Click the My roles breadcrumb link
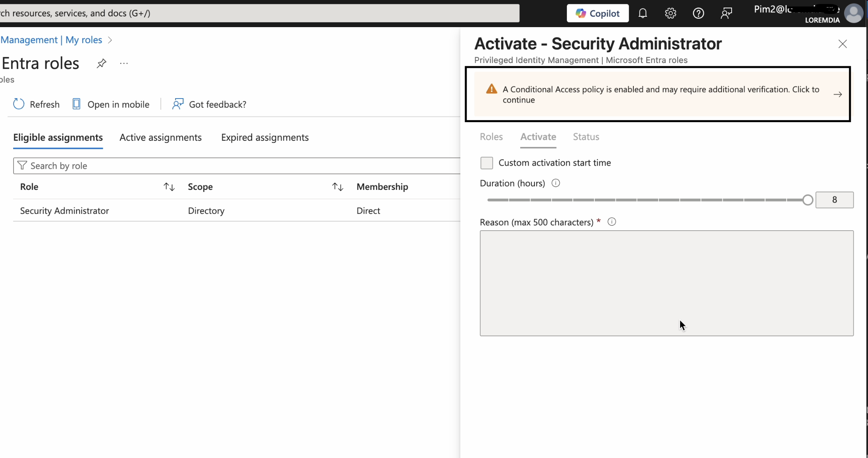The width and height of the screenshot is (868, 458). tap(84, 40)
